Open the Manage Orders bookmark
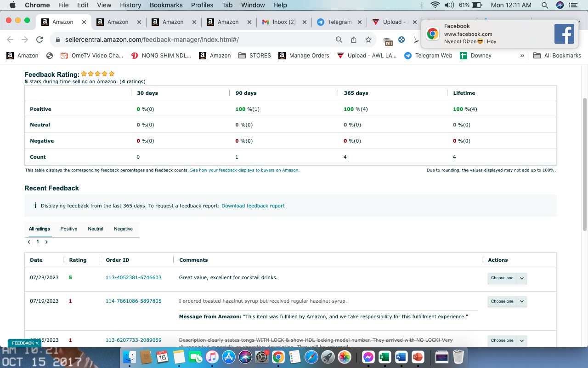Screen dimensions: 588x368 (304, 56)
